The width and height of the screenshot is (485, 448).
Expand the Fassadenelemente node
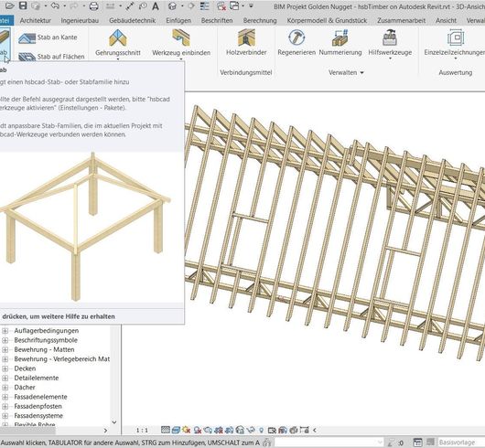[5, 397]
